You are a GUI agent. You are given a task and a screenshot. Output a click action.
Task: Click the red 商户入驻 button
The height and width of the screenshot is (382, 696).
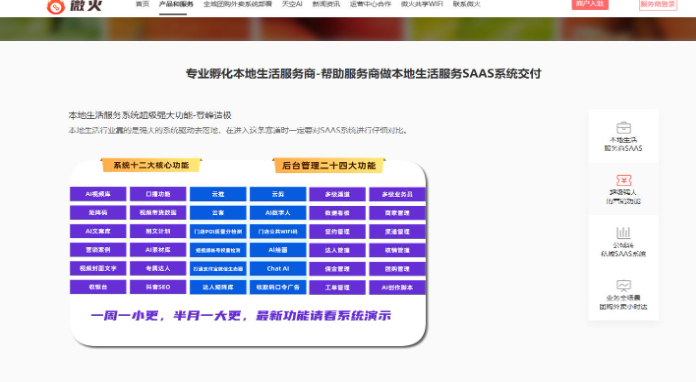[589, 4]
